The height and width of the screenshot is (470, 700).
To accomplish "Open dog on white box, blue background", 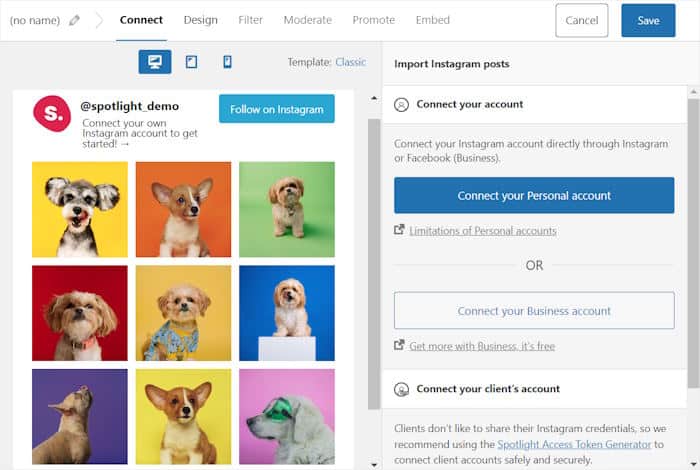I will pos(287,313).
